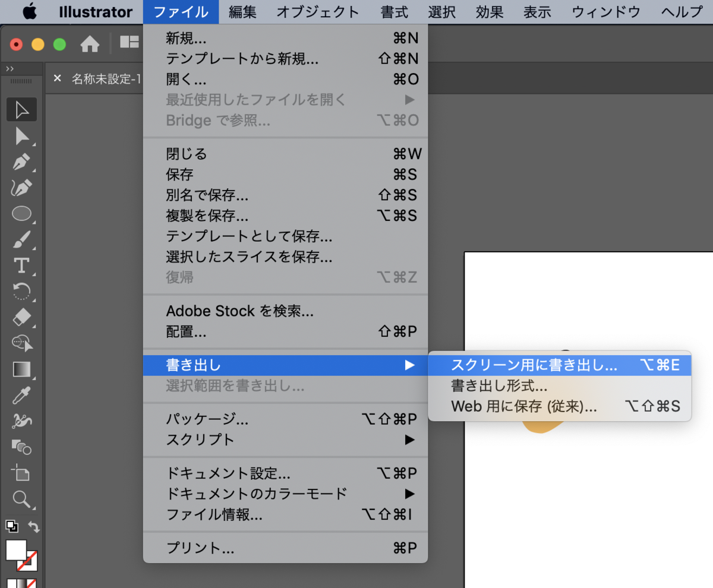Screen dimensions: 713x588
Task: Choose 書き出し形式...
Action: pyautogui.click(x=560, y=386)
